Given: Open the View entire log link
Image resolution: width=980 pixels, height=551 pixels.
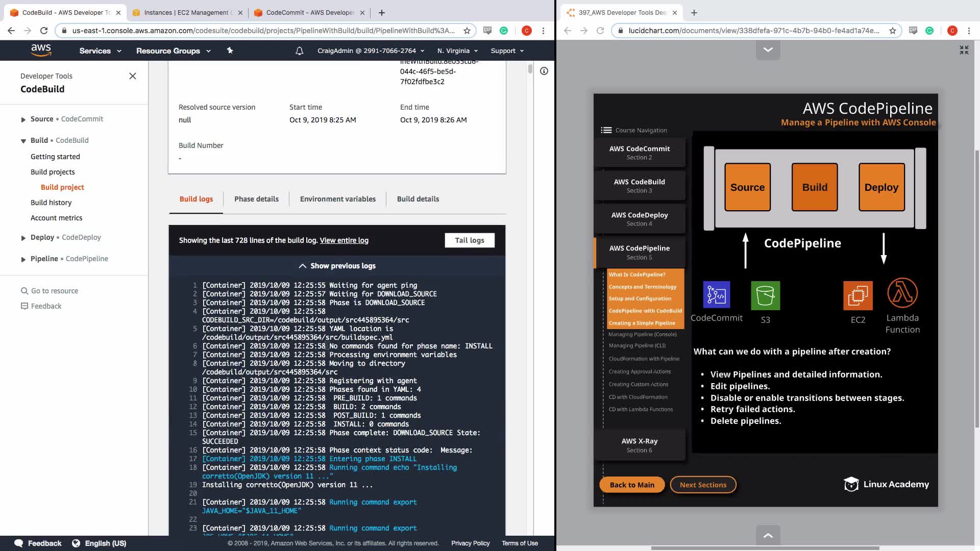Looking at the screenshot, I should pyautogui.click(x=344, y=240).
